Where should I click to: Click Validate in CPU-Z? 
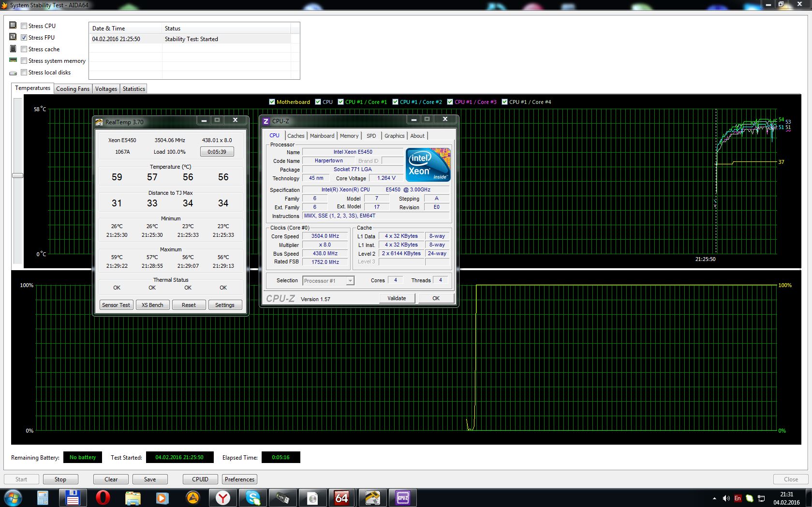397,298
